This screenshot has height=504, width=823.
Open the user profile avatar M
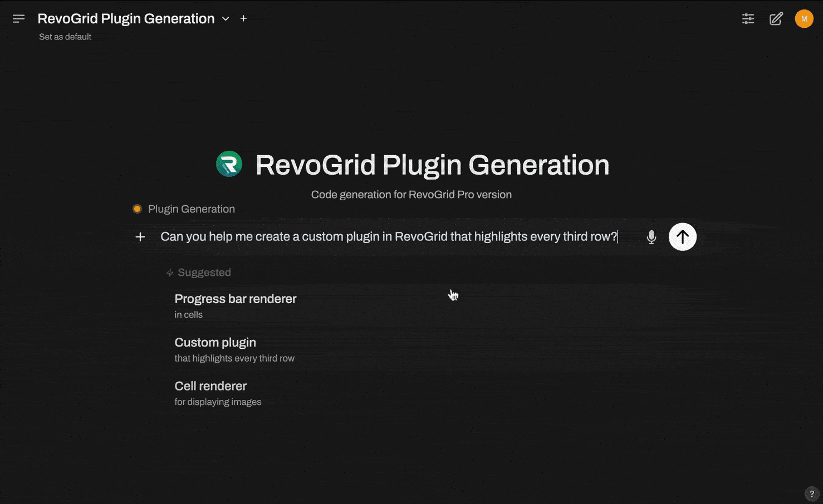[x=804, y=19]
